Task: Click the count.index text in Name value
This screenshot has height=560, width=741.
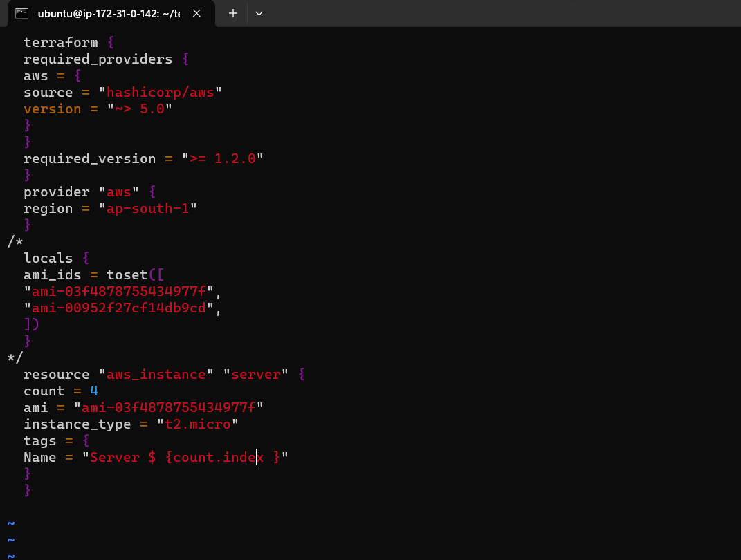Action: point(219,458)
